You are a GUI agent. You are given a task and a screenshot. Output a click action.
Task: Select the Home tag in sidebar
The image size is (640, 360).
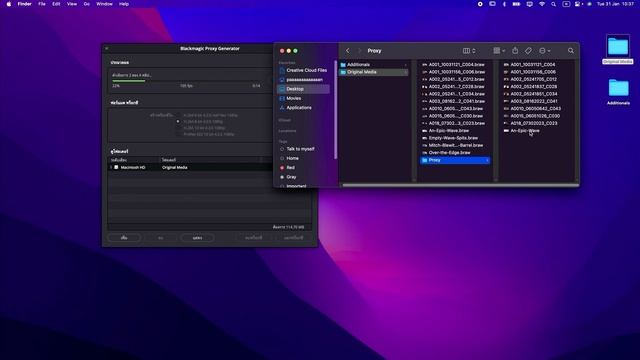(289, 158)
